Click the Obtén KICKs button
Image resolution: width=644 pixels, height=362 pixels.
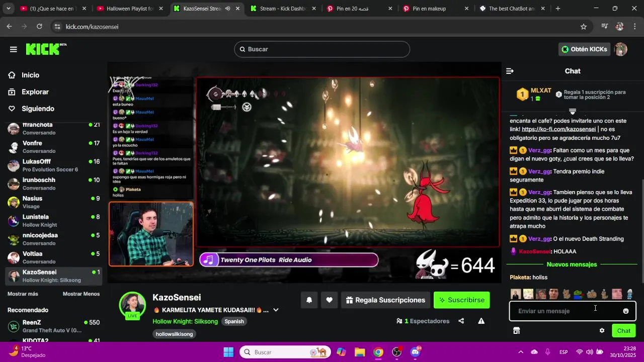[584, 49]
